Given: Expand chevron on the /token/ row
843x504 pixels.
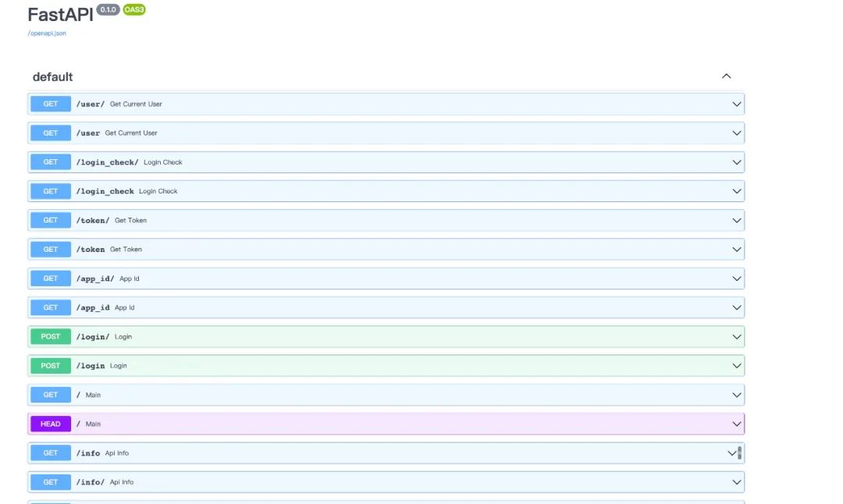Looking at the screenshot, I should click(x=737, y=220).
